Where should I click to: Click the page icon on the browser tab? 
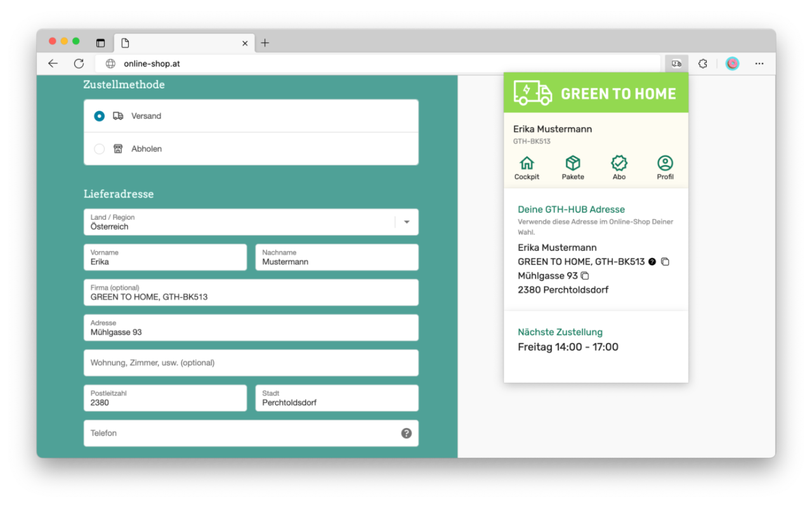(125, 43)
